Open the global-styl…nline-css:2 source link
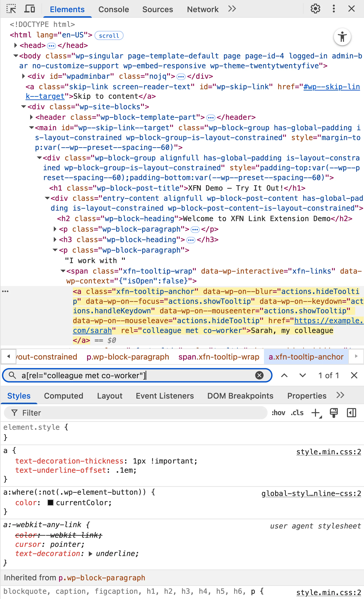Viewport: 364px width, 599px height. point(311,494)
